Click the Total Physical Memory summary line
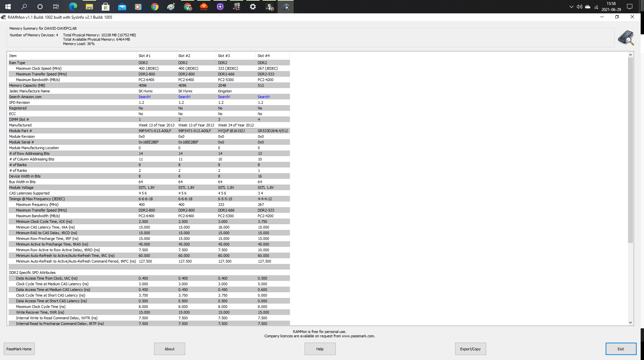 tap(99, 35)
